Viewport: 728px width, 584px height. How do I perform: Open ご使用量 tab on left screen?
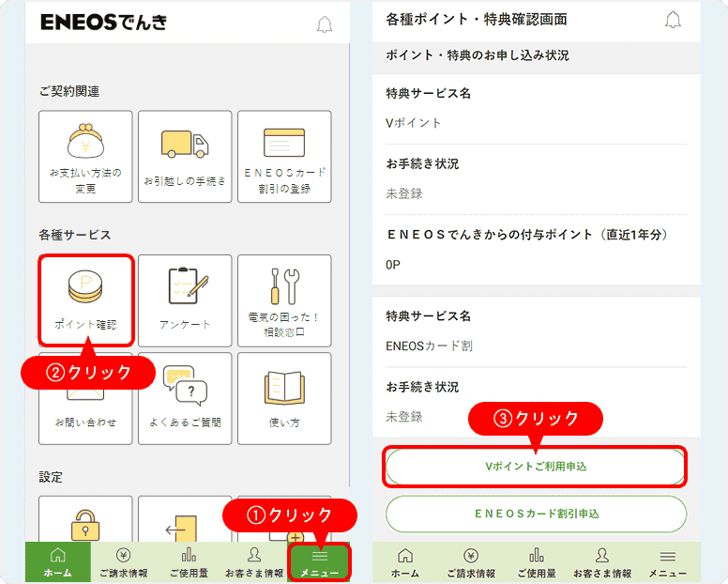(189, 561)
